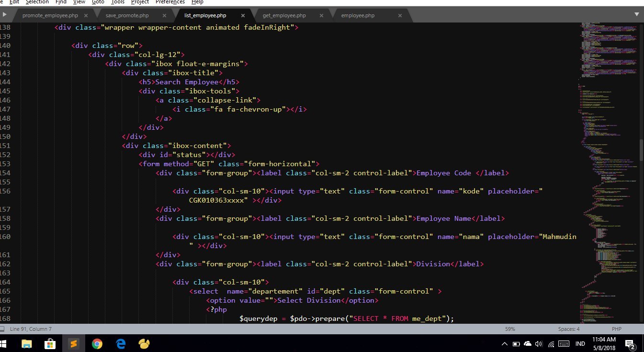The width and height of the screenshot is (644, 352).
Task: Switch to the save_promote.php tab
Action: (127, 15)
